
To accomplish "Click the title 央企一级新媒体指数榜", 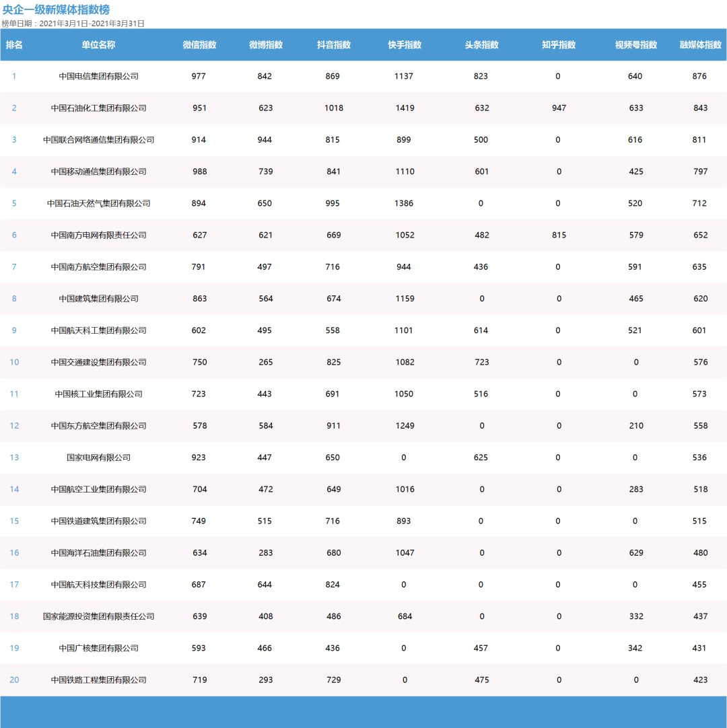I will (x=56, y=9).
